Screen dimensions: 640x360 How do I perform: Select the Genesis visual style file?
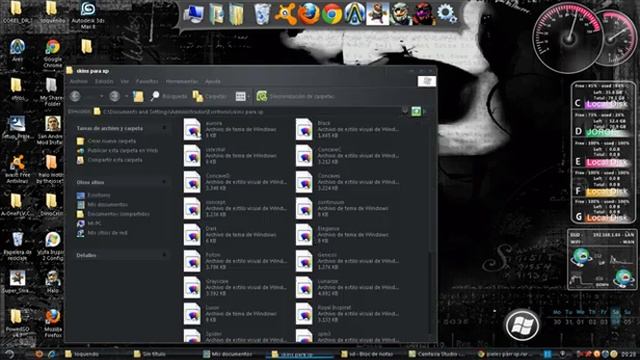tap(347, 261)
